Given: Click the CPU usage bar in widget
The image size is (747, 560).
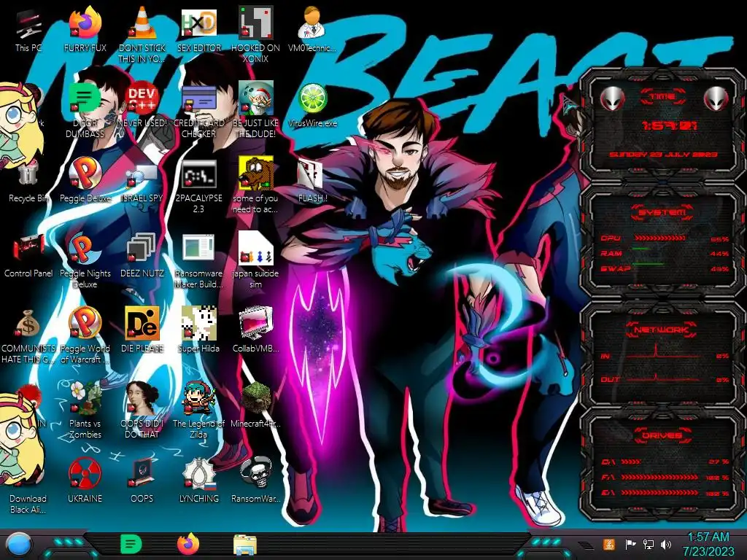Looking at the screenshot, I should tap(660, 238).
